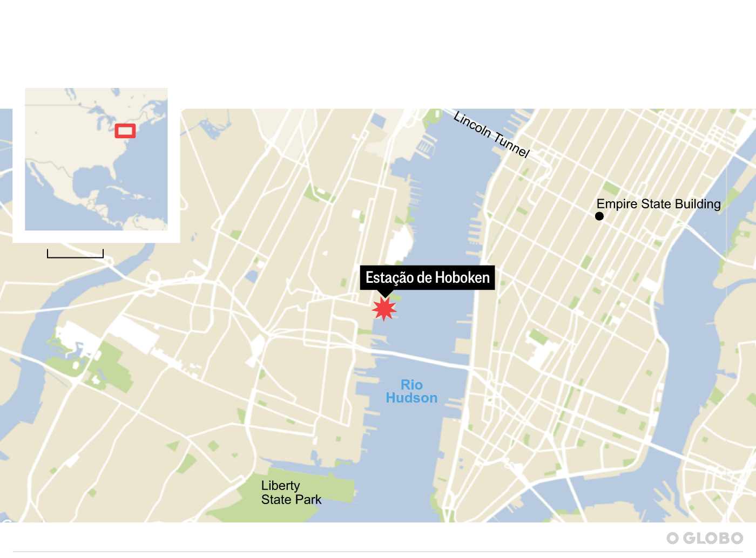Screen dimensions: 756x558
Task: Click the scale bar below the inset map
Action: pos(75,254)
